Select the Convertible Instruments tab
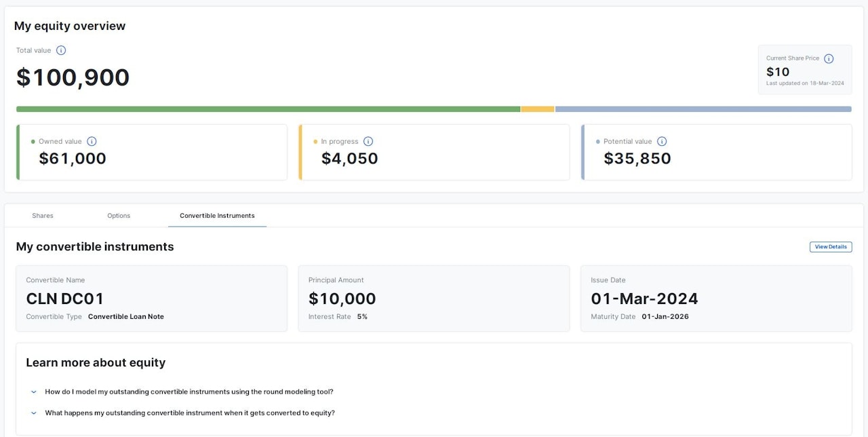868x437 pixels. 217,216
